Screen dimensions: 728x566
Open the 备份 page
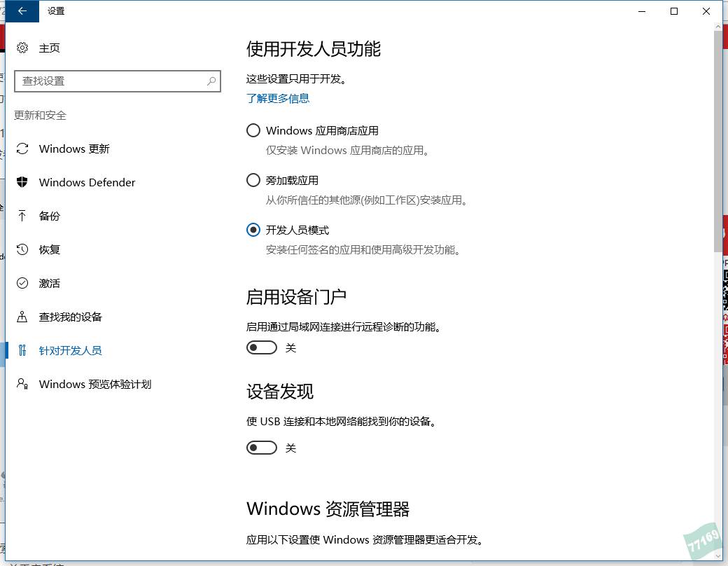click(49, 216)
